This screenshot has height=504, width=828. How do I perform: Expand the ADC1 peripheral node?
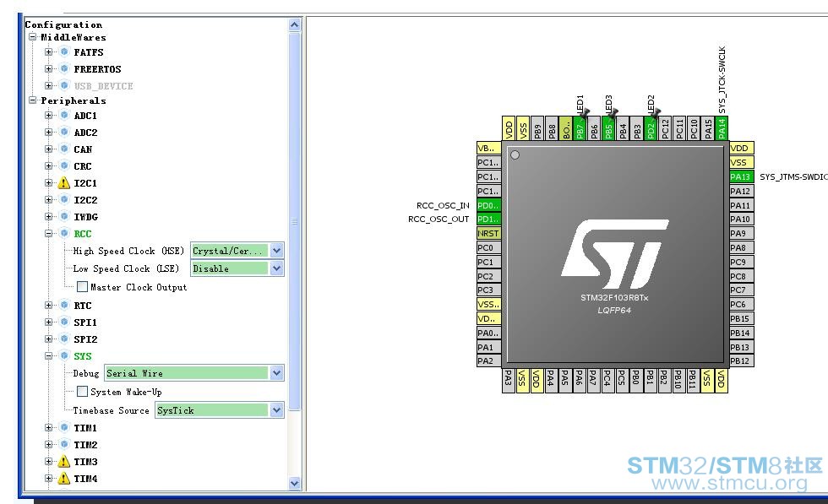49,116
